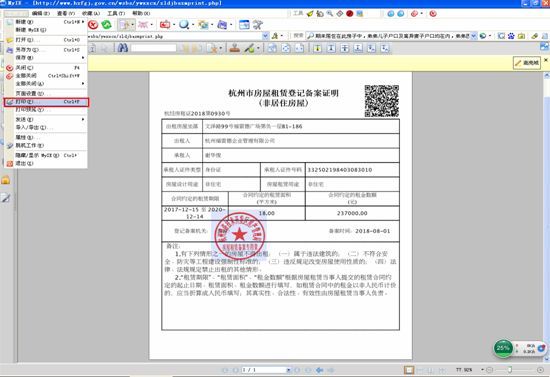Click the pen sign tool icon
The width and height of the screenshot is (550, 377).
point(250,48)
